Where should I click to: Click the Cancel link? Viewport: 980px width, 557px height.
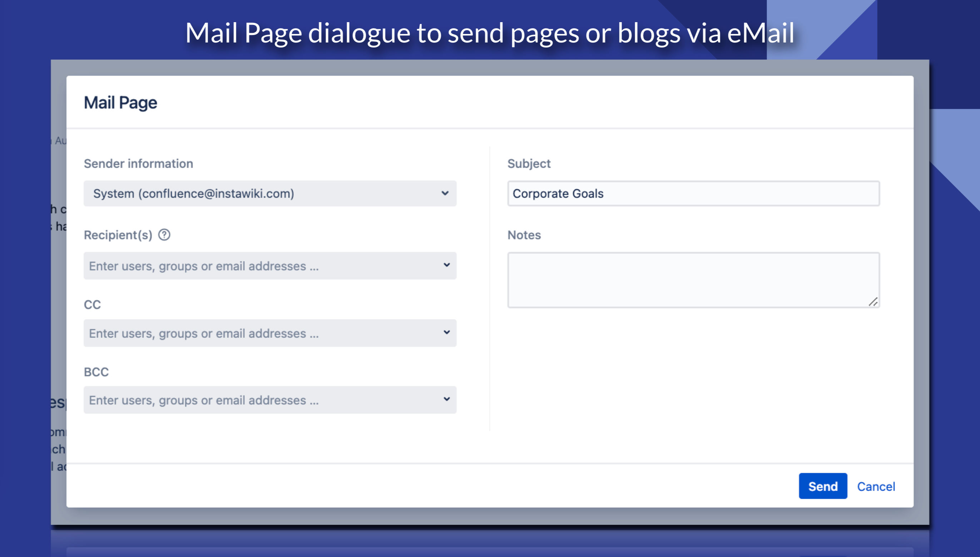point(876,486)
